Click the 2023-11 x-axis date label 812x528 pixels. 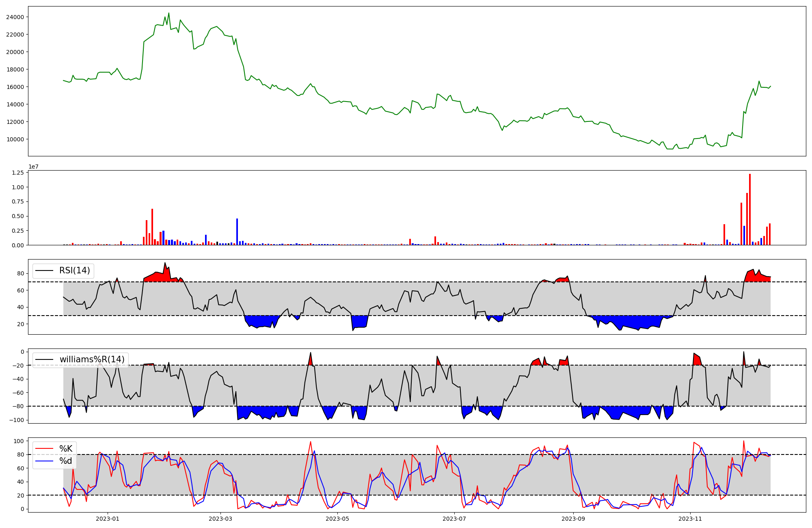(690, 519)
